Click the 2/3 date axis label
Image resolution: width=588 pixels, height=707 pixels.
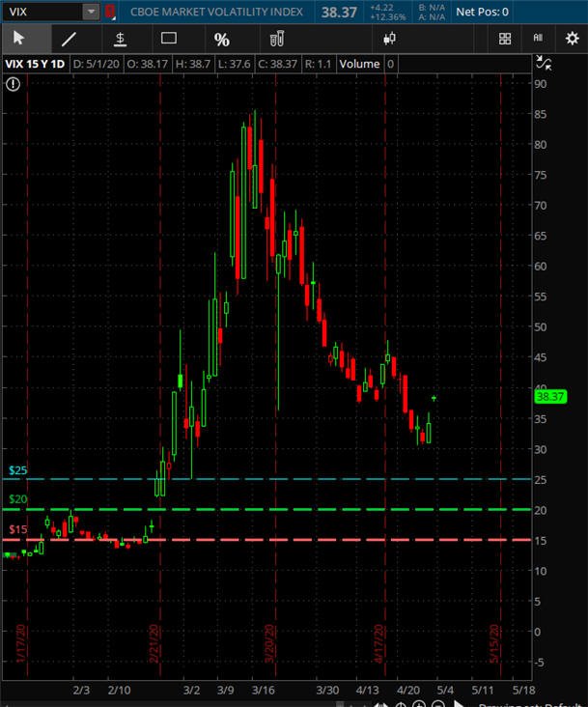(81, 691)
